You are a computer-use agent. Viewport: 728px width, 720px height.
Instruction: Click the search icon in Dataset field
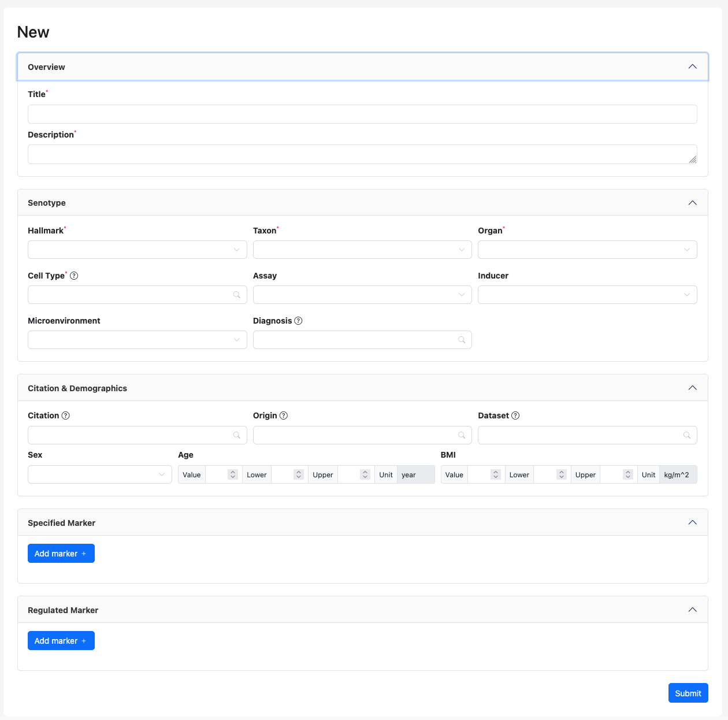(x=687, y=435)
